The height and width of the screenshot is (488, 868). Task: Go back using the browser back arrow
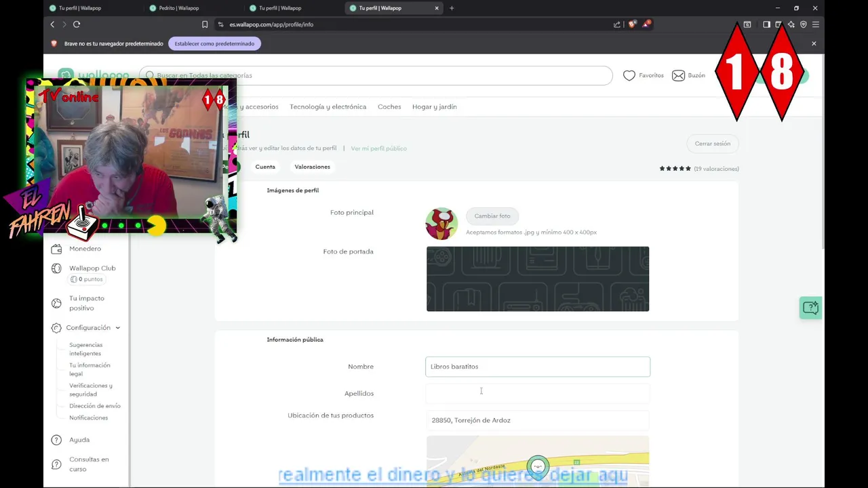pos(52,24)
